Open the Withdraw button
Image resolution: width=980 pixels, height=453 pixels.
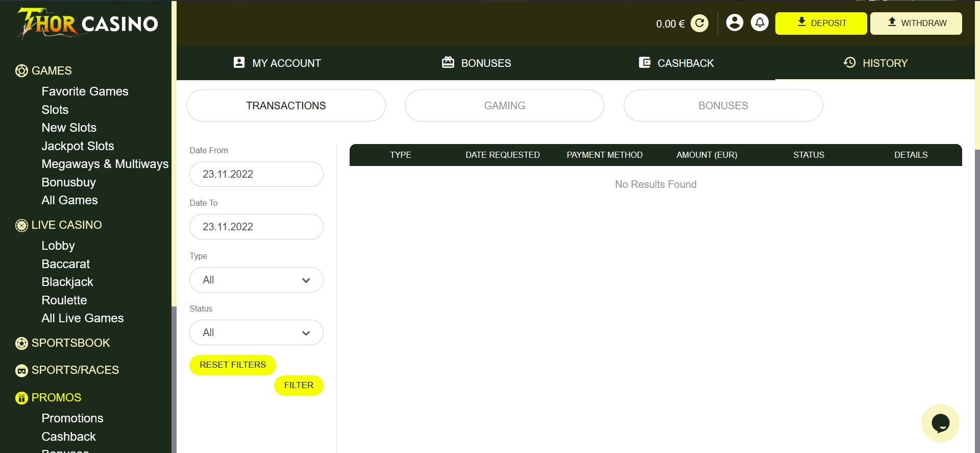(916, 23)
